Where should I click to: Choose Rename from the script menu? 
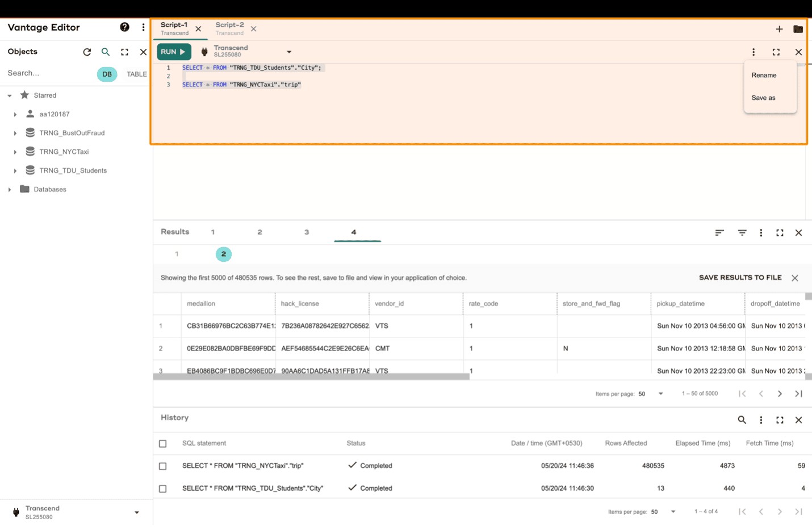(x=764, y=76)
